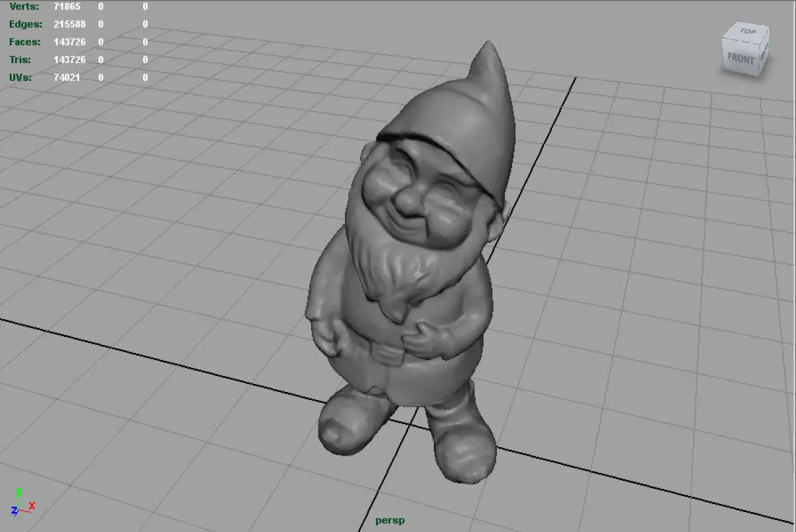Click the XYZ axis orientation indicator

click(x=21, y=501)
